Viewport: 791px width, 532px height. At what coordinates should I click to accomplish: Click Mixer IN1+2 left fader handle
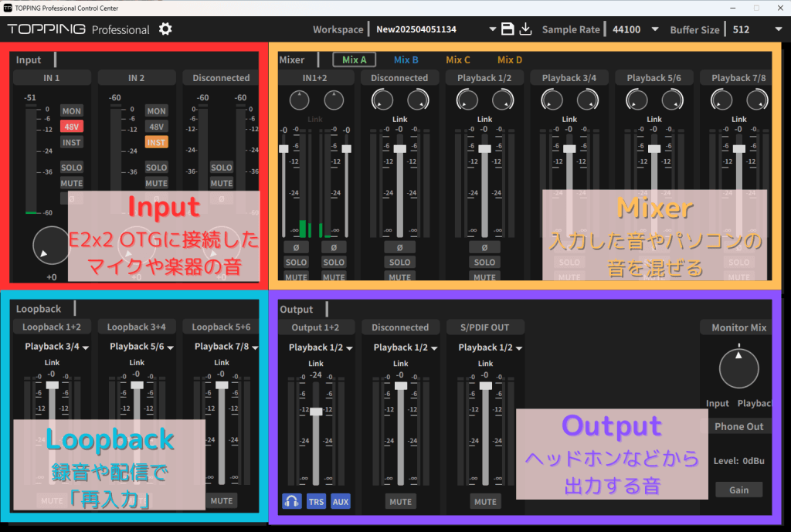click(x=283, y=149)
